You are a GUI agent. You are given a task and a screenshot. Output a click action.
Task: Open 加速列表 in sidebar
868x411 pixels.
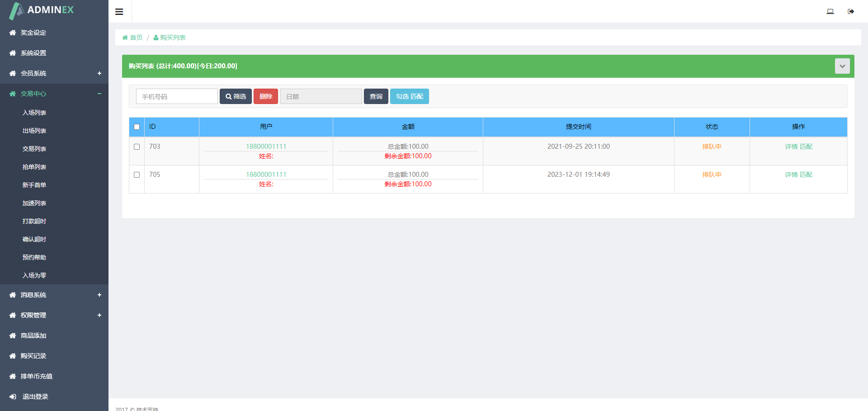pyautogui.click(x=34, y=203)
